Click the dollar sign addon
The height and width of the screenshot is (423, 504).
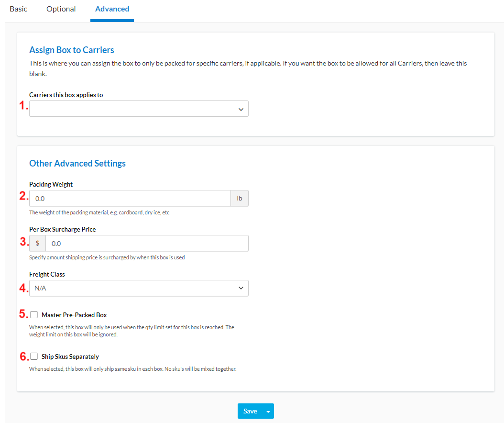tap(38, 243)
